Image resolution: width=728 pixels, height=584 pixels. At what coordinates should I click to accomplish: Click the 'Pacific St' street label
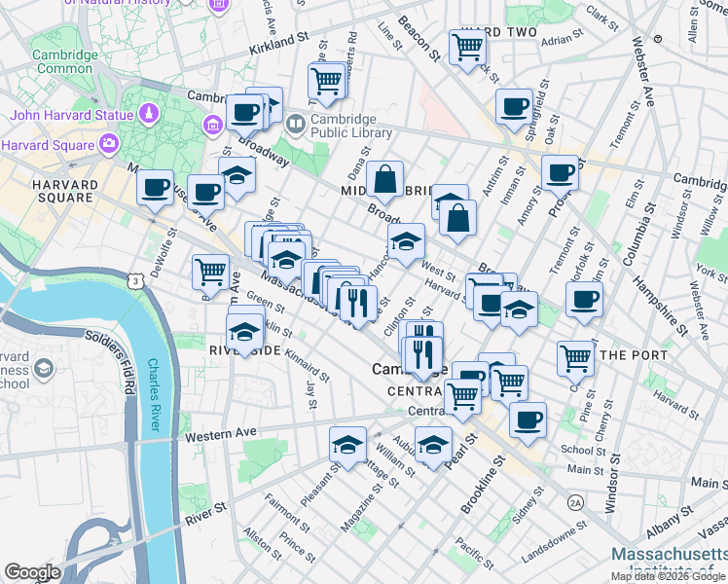475,554
